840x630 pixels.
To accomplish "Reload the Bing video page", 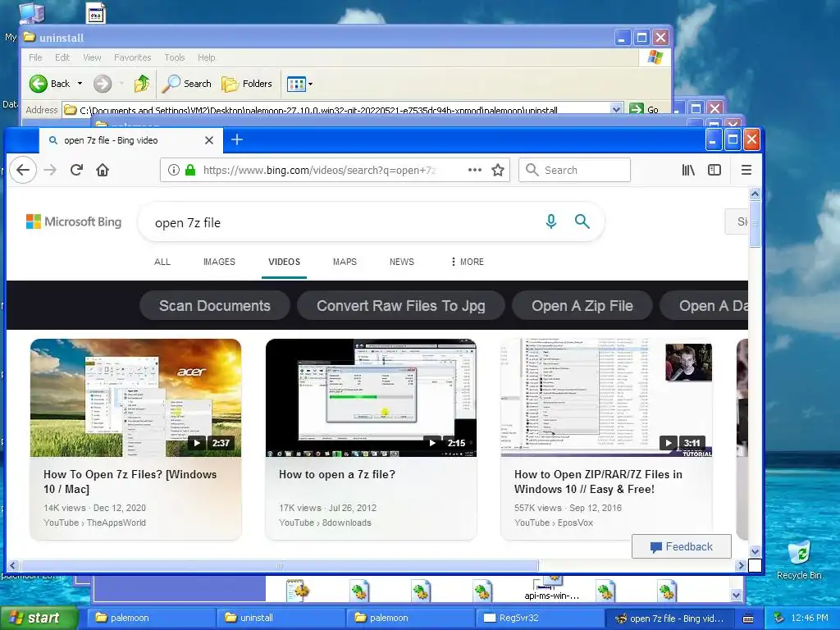I will click(76, 171).
